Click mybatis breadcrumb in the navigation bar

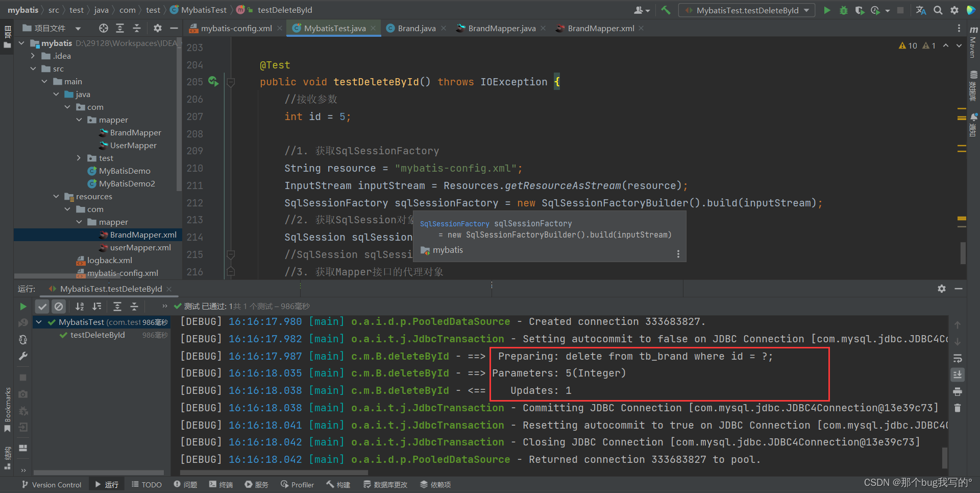(23, 10)
